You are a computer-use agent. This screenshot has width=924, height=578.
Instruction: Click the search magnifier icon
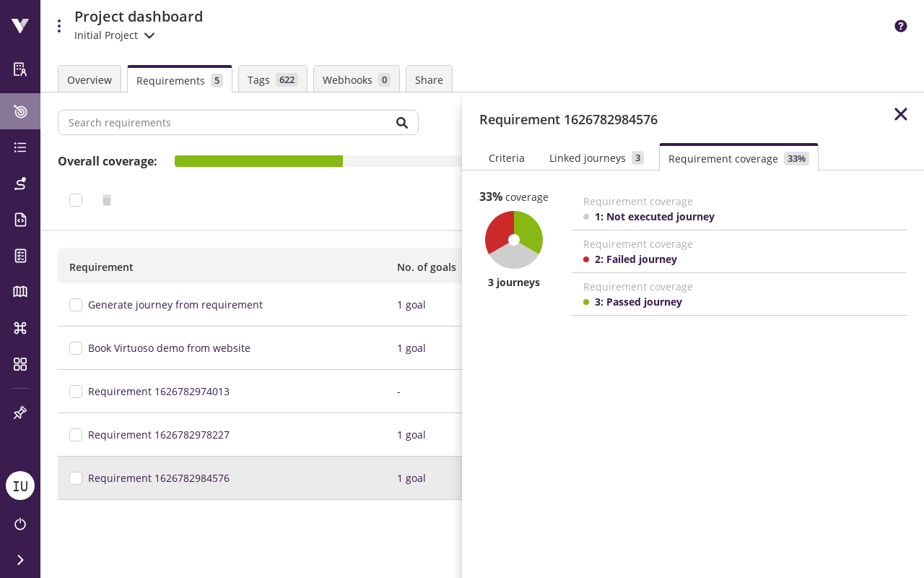tap(402, 123)
